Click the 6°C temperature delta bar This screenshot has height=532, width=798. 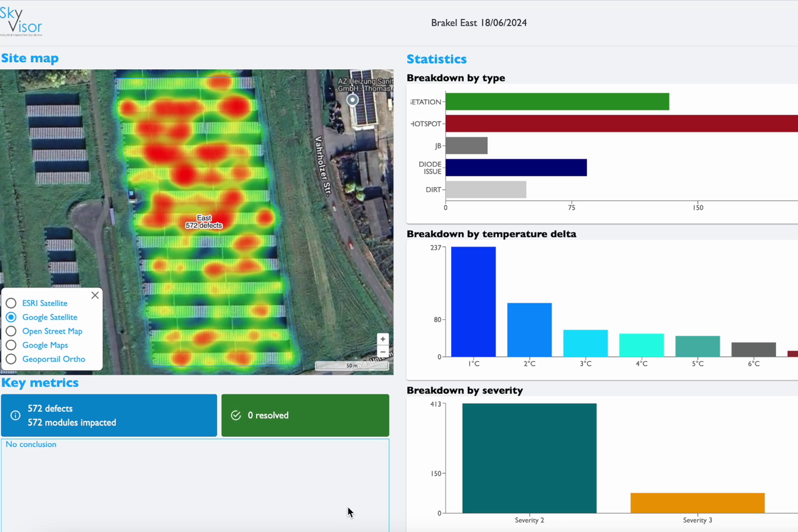point(754,350)
